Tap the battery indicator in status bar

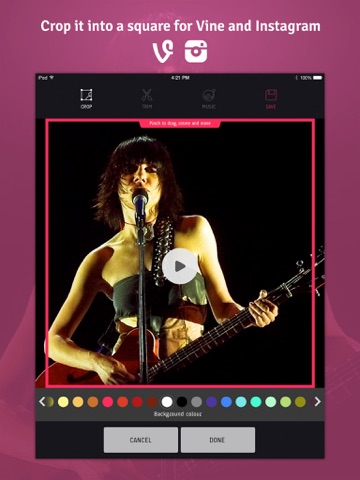pos(317,78)
